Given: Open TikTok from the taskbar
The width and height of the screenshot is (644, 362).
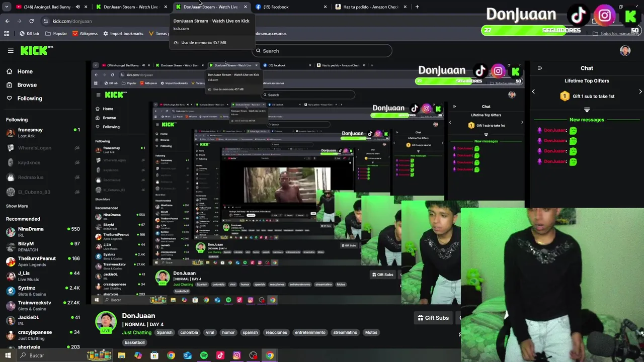Looking at the screenshot, I should [x=220, y=355].
